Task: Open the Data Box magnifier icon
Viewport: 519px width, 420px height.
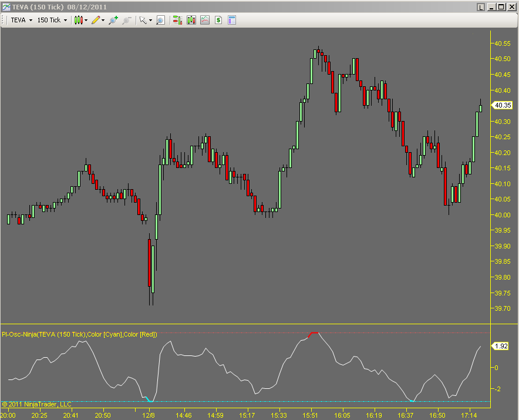Action: click(160, 20)
